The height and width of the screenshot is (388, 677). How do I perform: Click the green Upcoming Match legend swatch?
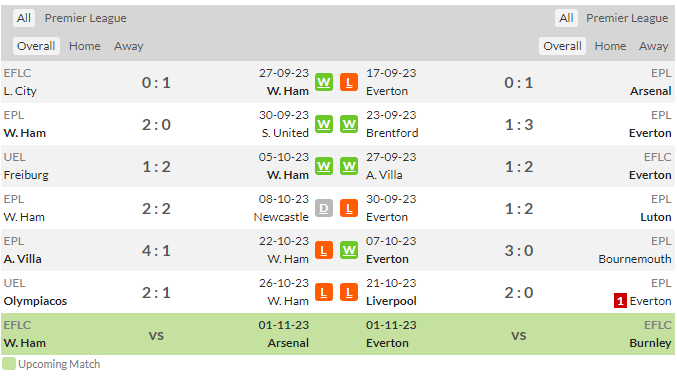pos(9,364)
